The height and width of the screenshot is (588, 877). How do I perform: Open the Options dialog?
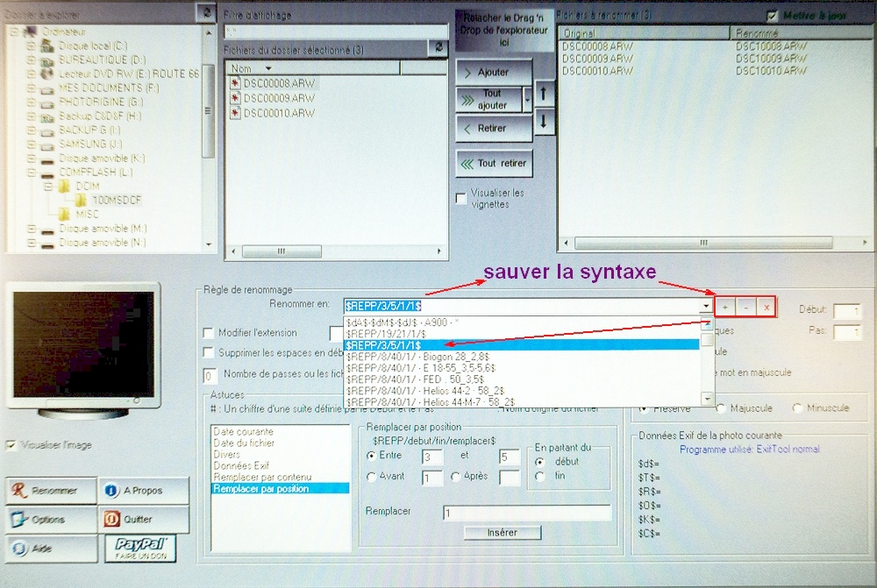50,520
